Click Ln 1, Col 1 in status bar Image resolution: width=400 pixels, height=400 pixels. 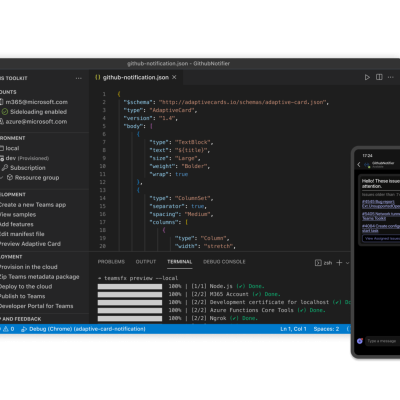[x=293, y=329]
